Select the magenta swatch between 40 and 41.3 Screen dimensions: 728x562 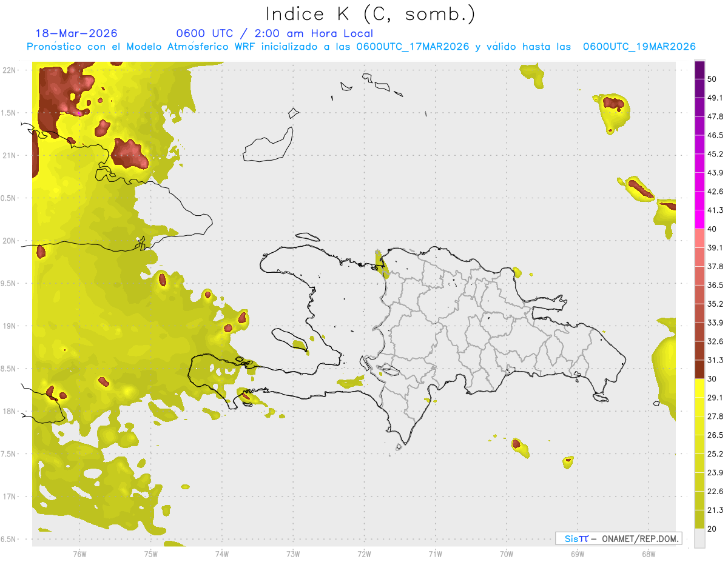[x=699, y=219]
